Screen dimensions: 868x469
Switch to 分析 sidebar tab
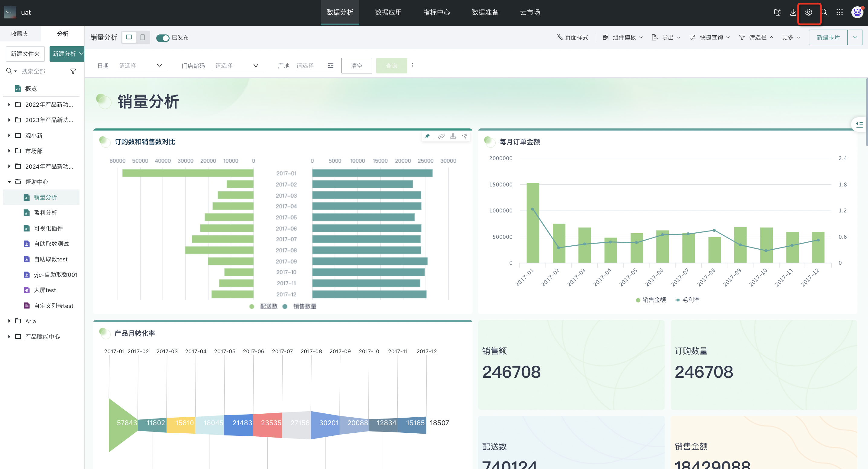[63, 34]
